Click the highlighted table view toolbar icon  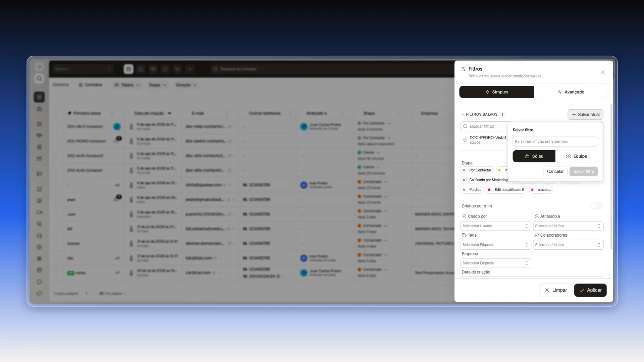(x=128, y=69)
